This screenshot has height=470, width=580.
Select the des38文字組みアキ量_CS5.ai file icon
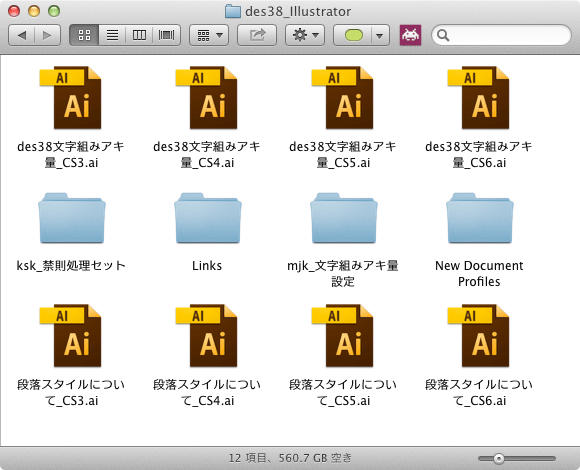[343, 98]
